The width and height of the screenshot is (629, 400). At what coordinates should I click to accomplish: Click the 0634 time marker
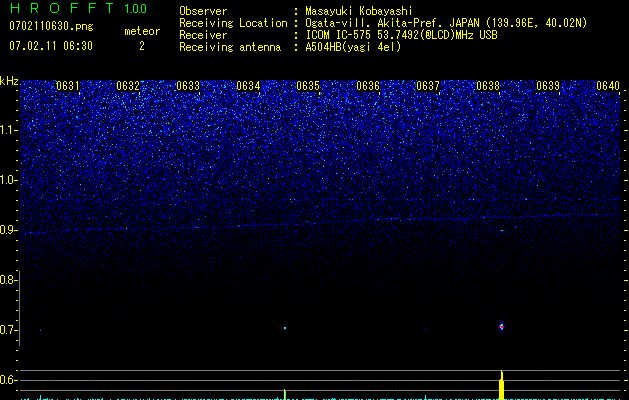pos(248,86)
